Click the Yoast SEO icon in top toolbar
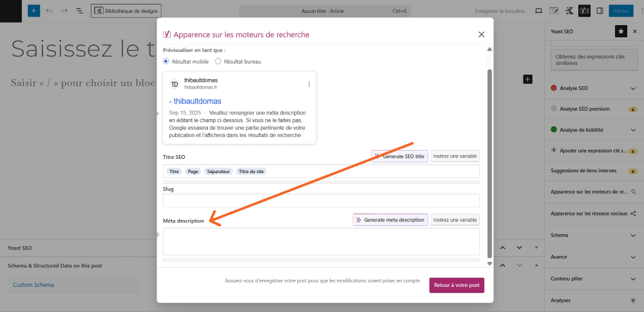644x312 pixels. pyautogui.click(x=584, y=11)
